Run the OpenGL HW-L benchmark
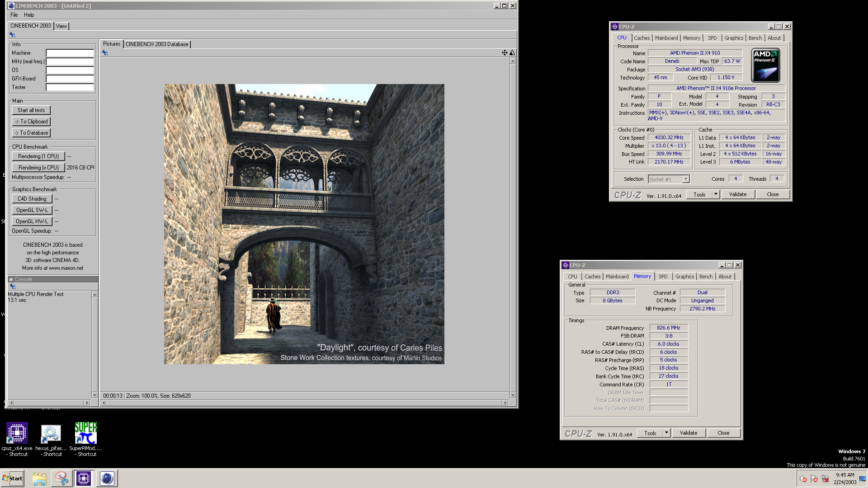This screenshot has width=868, height=488. click(32, 221)
